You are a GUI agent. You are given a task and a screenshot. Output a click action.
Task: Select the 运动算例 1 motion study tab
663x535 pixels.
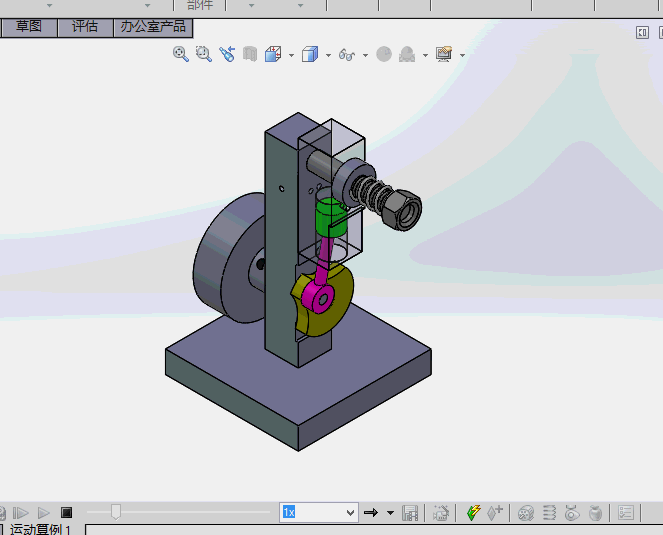(40, 529)
